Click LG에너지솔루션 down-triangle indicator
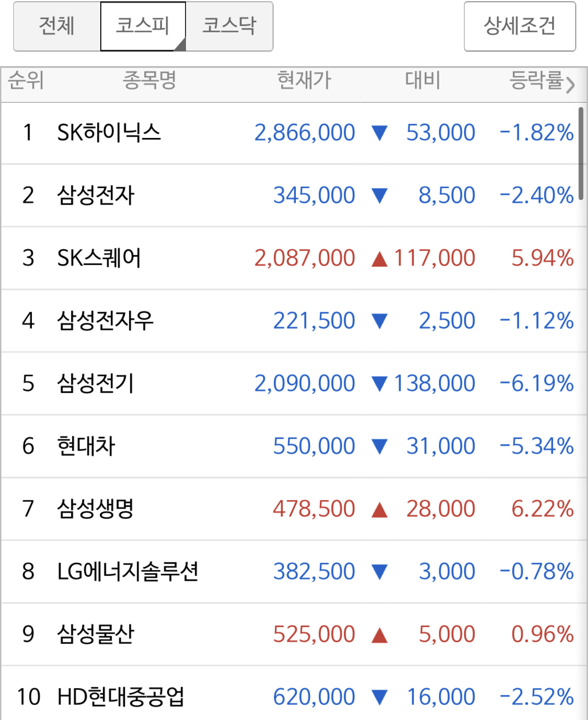 click(x=379, y=572)
